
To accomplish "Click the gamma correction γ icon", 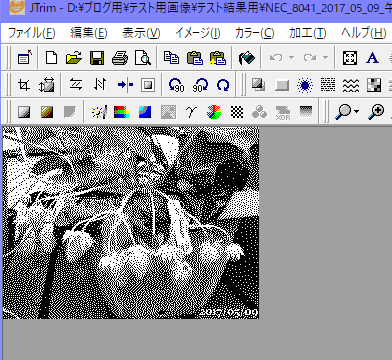I will click(191, 112).
